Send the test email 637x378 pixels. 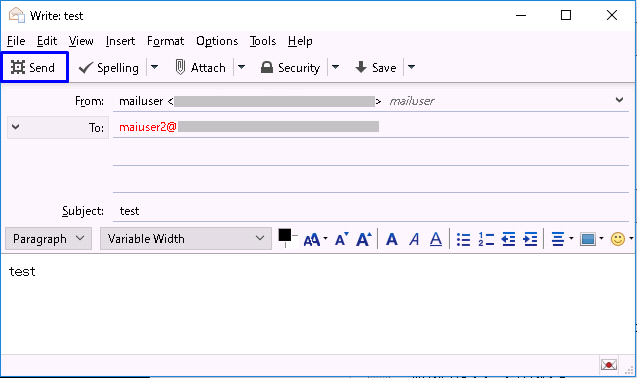pos(33,67)
